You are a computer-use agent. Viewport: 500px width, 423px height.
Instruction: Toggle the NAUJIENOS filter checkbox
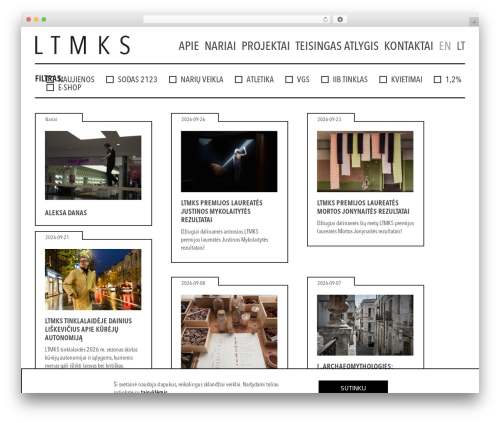tap(50, 79)
